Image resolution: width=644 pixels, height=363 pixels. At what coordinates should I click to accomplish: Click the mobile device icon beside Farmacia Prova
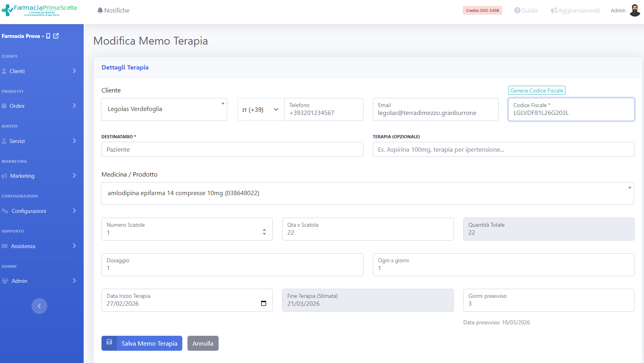(48, 36)
